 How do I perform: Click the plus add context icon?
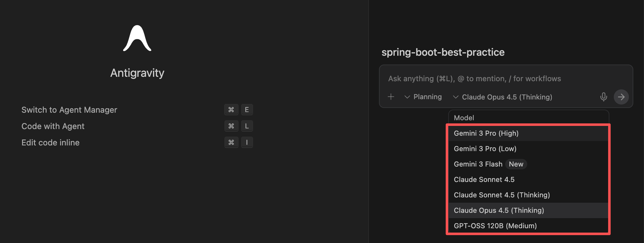391,97
